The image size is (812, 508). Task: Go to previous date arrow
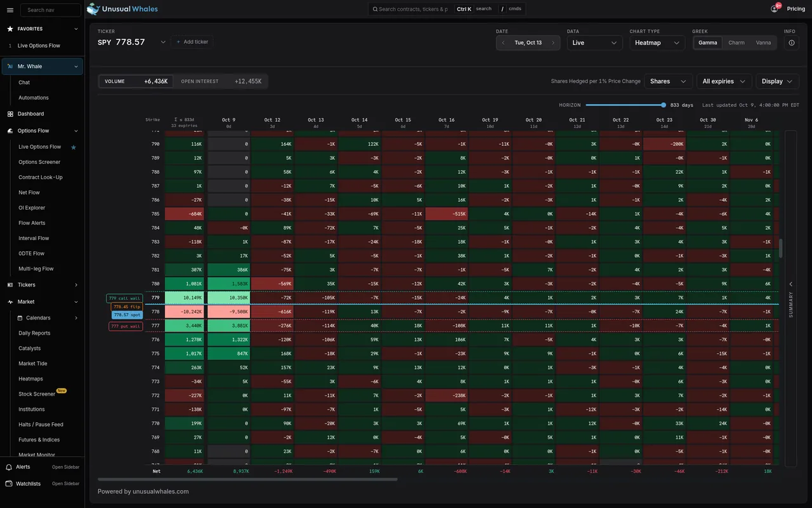503,43
